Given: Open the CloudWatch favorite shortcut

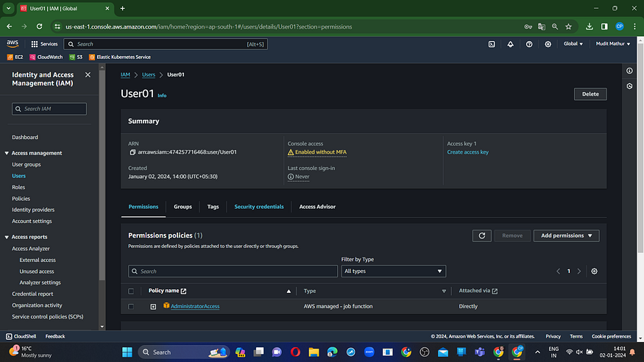Looking at the screenshot, I should [x=46, y=57].
